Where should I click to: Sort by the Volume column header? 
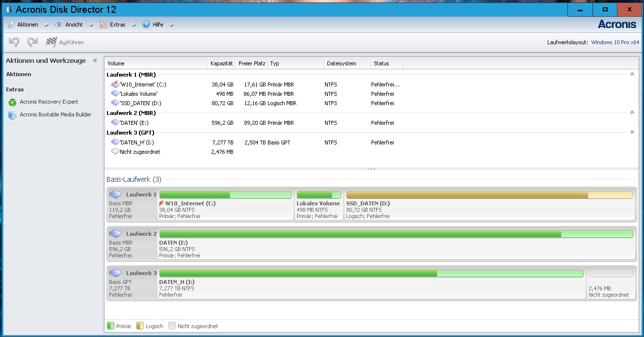point(156,63)
